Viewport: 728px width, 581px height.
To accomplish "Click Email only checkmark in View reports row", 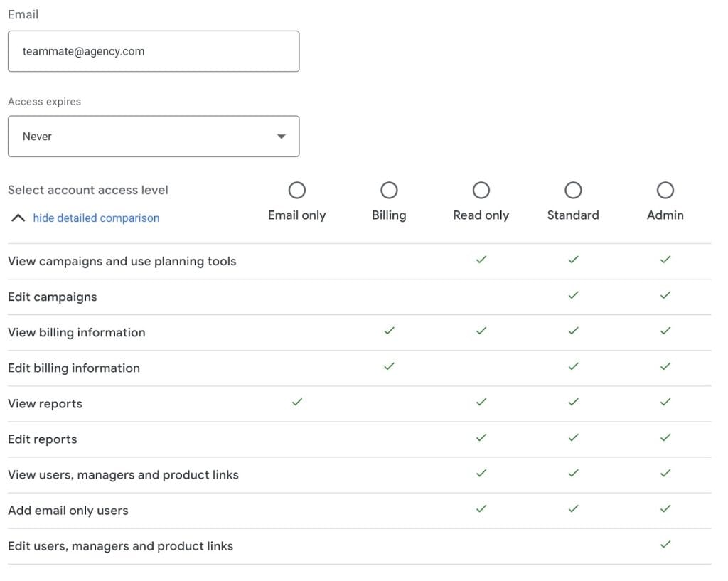I will point(296,402).
